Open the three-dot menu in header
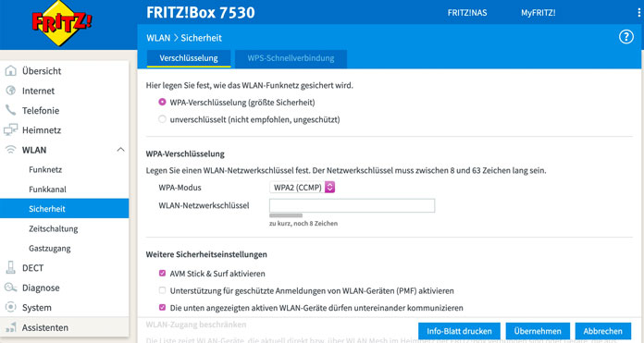This screenshot has width=644, height=343. coord(639,13)
